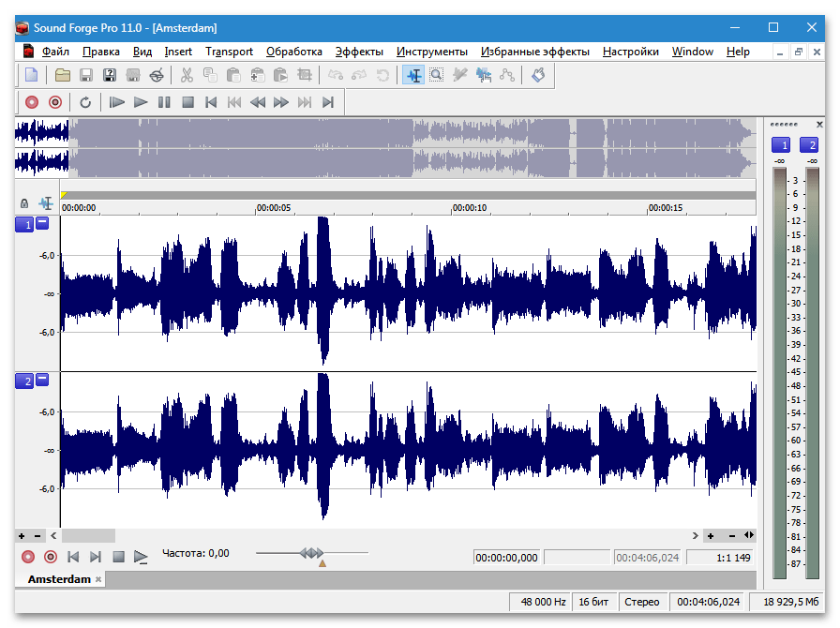Open the Transport menu

pyautogui.click(x=229, y=52)
